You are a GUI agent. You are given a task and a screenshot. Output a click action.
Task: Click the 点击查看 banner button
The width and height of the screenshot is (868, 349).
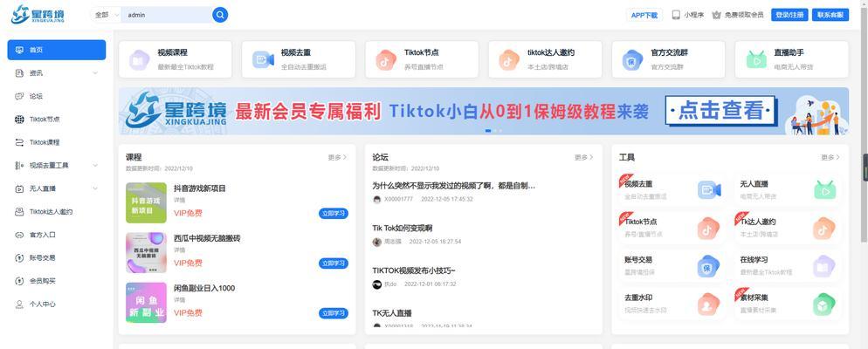coord(720,111)
